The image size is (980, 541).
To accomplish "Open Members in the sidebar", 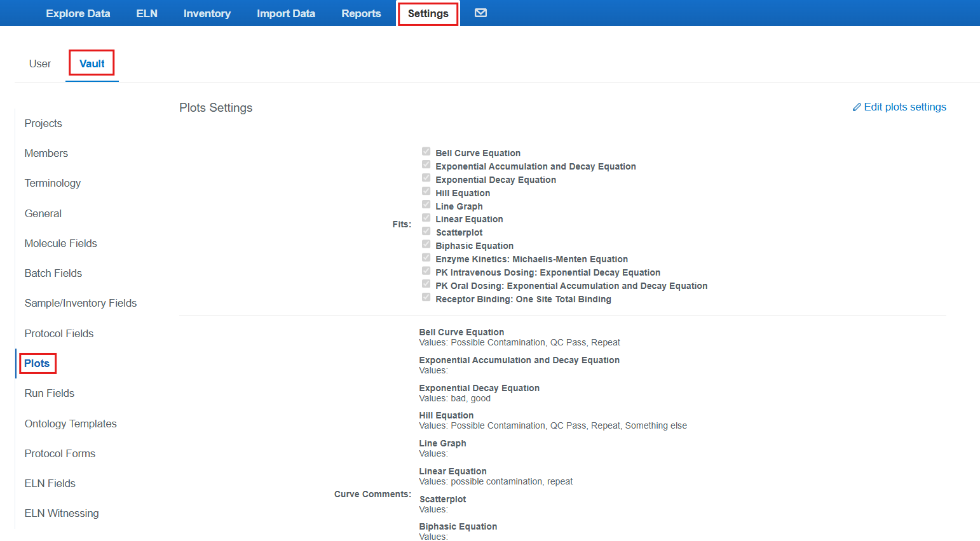I will (x=46, y=153).
